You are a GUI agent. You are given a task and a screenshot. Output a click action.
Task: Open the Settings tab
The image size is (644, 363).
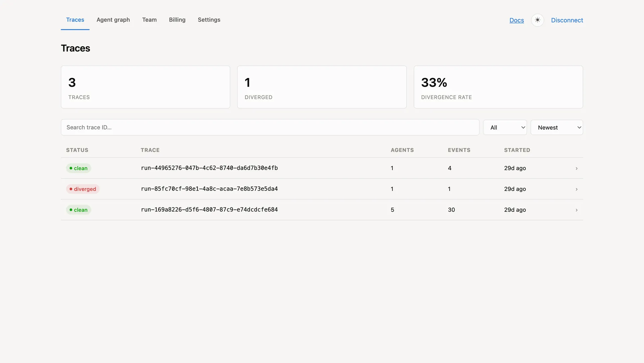click(209, 20)
